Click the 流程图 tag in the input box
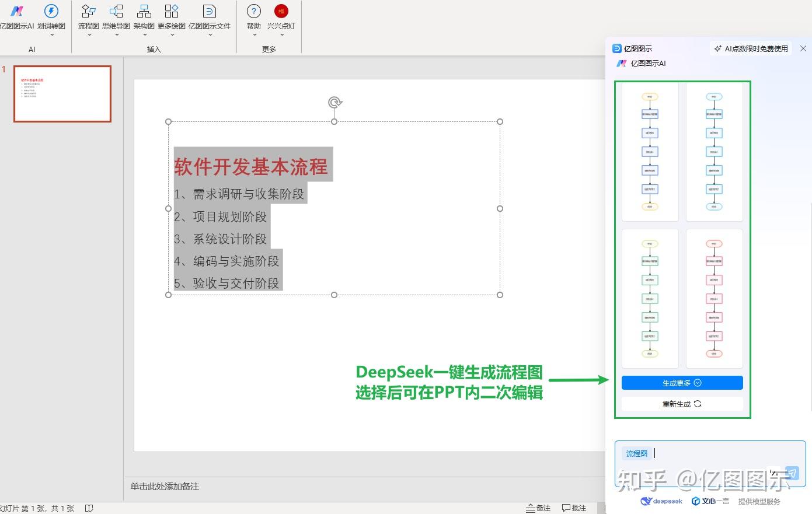 coord(636,453)
